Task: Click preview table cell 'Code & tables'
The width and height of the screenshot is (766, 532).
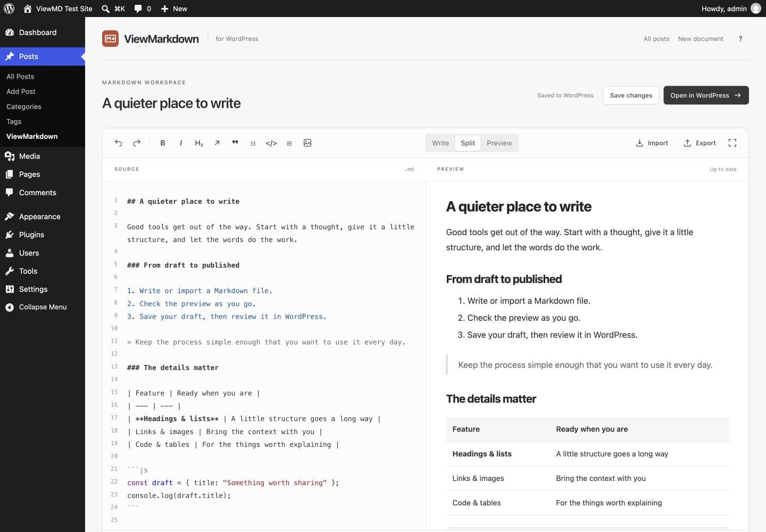Action: click(477, 503)
